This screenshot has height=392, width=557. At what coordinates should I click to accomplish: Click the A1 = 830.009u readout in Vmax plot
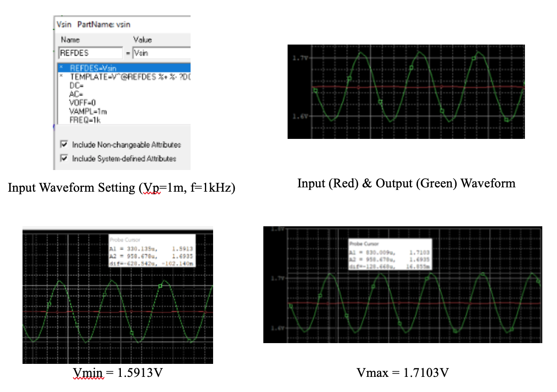click(389, 252)
